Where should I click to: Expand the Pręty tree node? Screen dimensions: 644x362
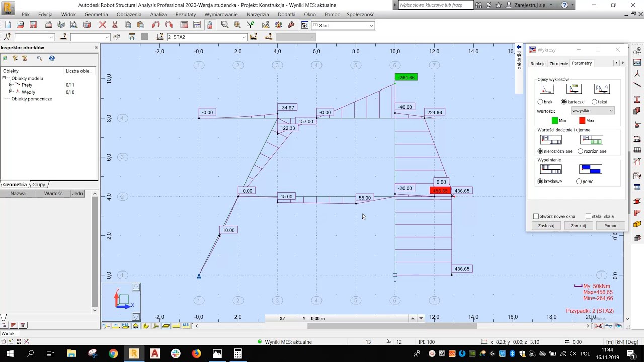pos(11,85)
